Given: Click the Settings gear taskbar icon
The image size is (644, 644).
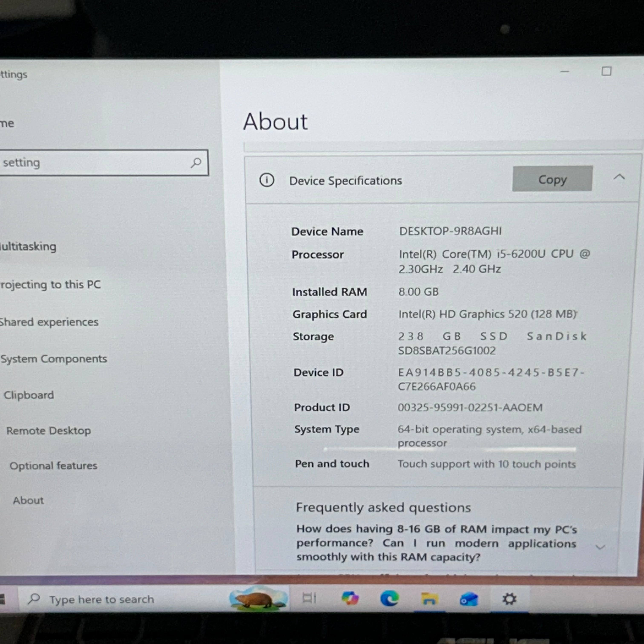Looking at the screenshot, I should click(509, 599).
